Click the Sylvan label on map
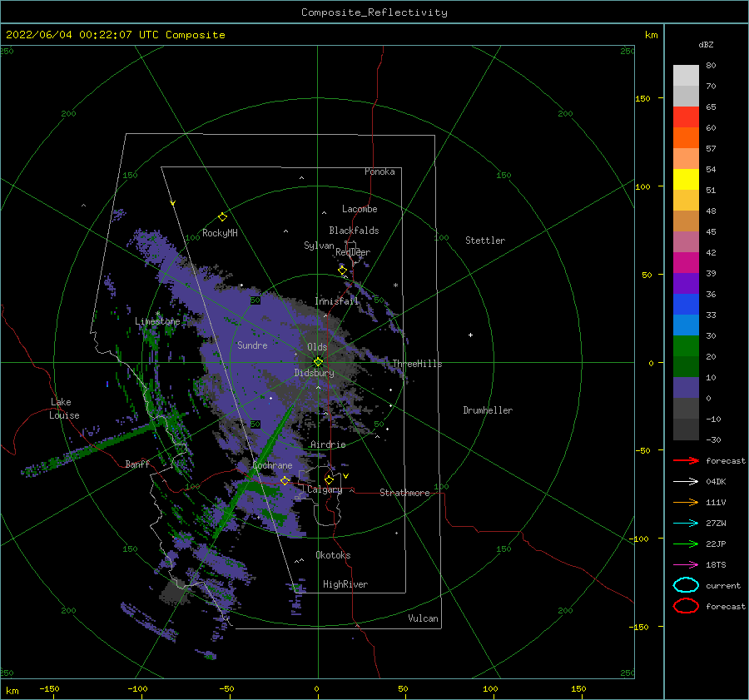This screenshot has width=749, height=700. tap(319, 246)
